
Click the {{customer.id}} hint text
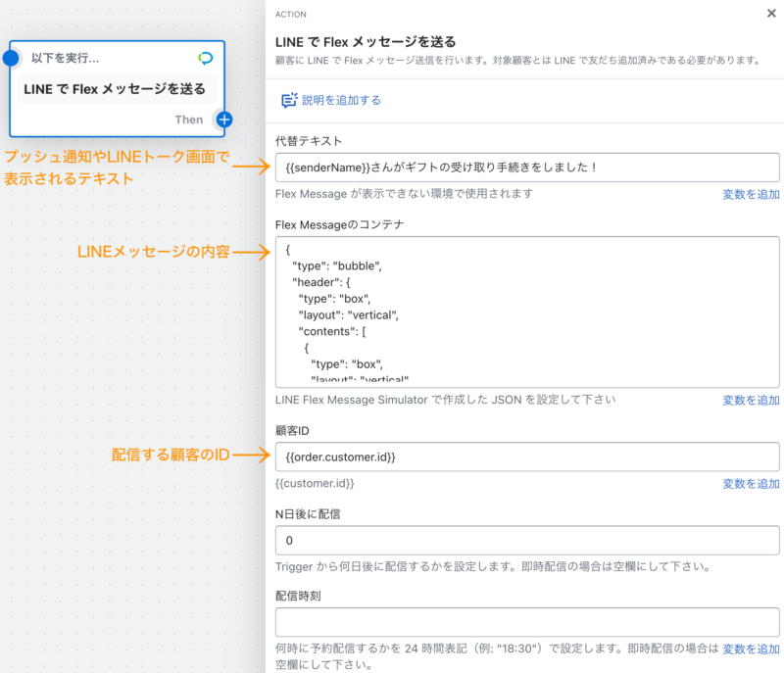[x=315, y=483]
